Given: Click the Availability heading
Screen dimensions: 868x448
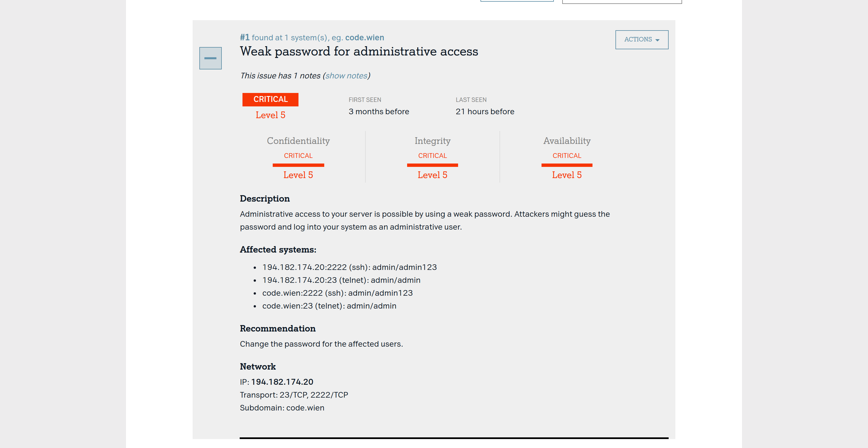Looking at the screenshot, I should point(566,141).
